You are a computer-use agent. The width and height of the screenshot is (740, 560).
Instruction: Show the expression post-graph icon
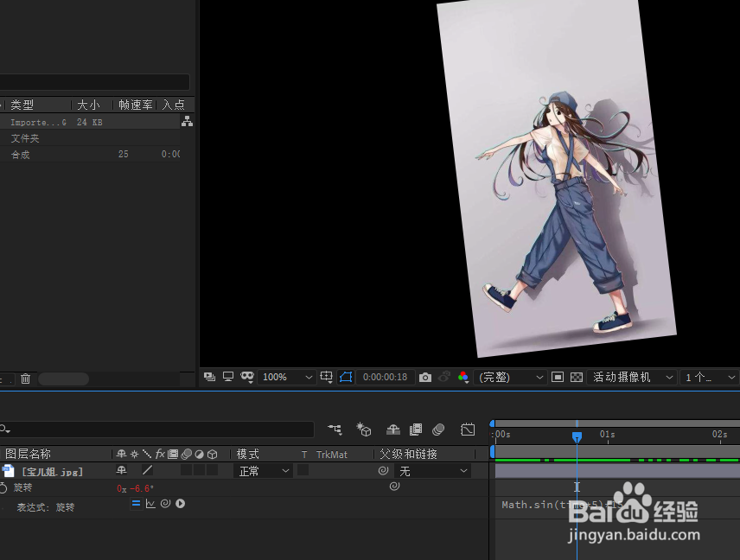pos(150,503)
